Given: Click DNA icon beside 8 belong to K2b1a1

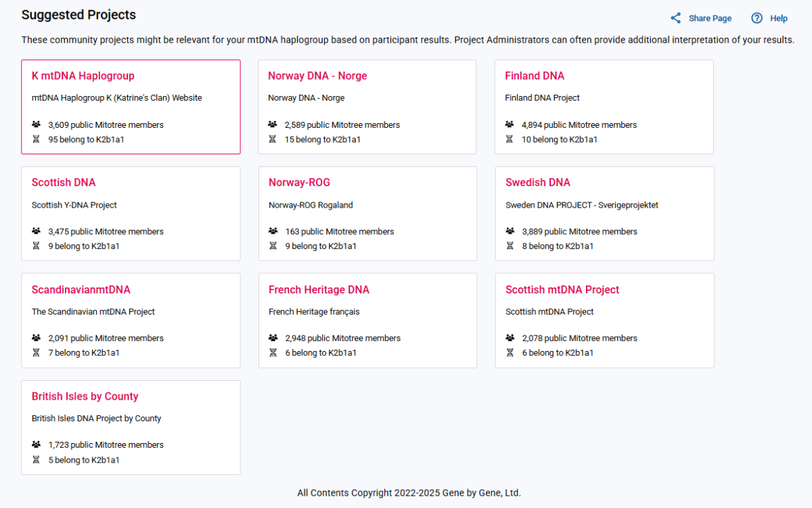Looking at the screenshot, I should [x=510, y=246].
